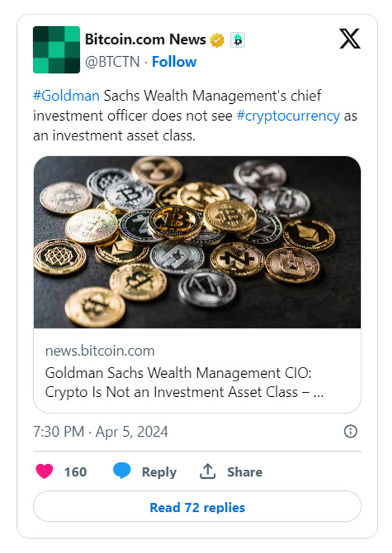This screenshot has width=392, height=553.
Task: Click the Reply label
Action: tap(159, 472)
